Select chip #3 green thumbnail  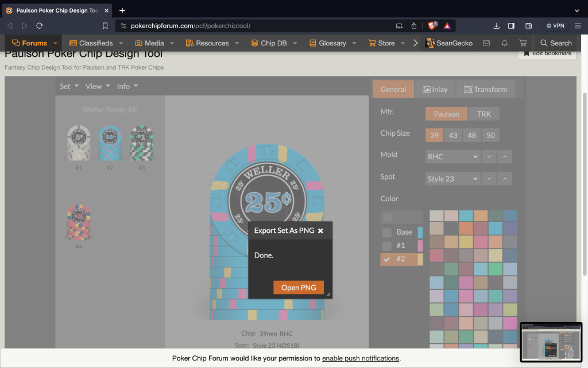click(x=141, y=143)
